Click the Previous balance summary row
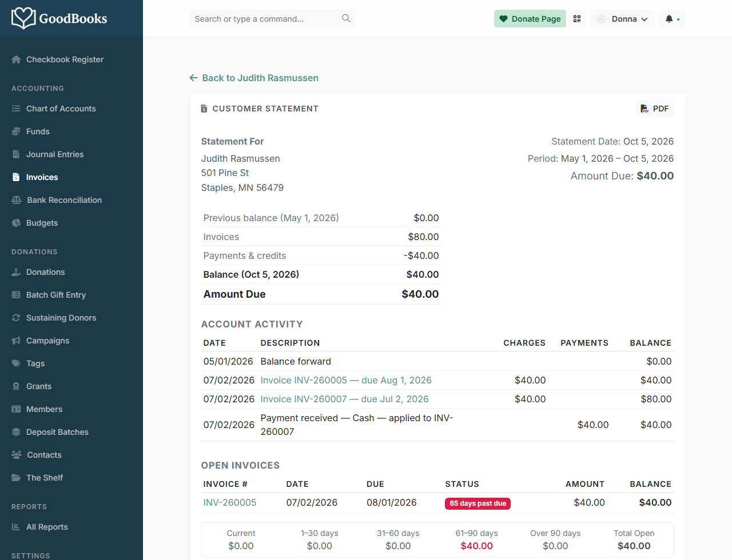The image size is (732, 560). [x=321, y=218]
